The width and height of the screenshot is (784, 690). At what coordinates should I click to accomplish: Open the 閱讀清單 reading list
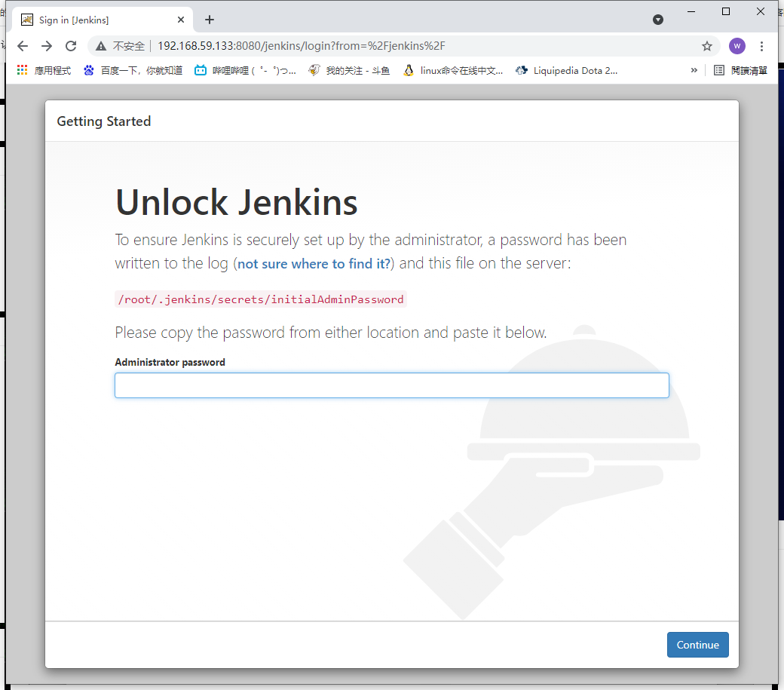click(740, 70)
